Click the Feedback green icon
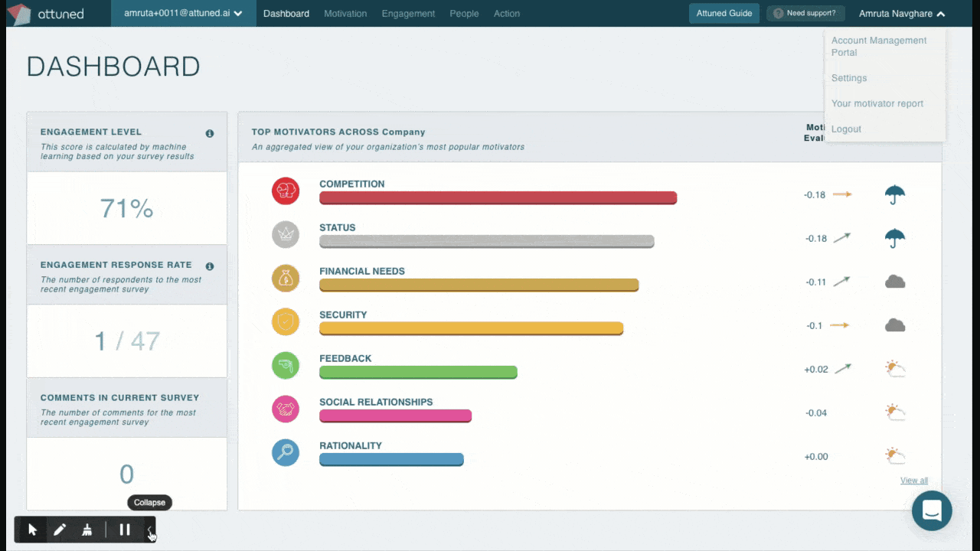Image resolution: width=980 pixels, height=551 pixels. [x=286, y=365]
